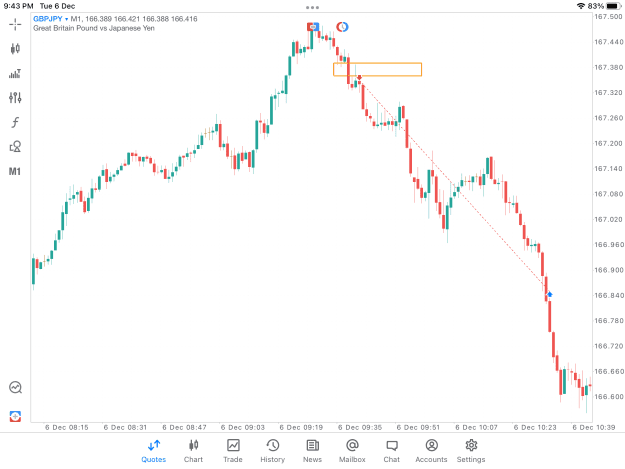Open the History tab
Image resolution: width=625 pixels, height=469 pixels.
pyautogui.click(x=273, y=451)
